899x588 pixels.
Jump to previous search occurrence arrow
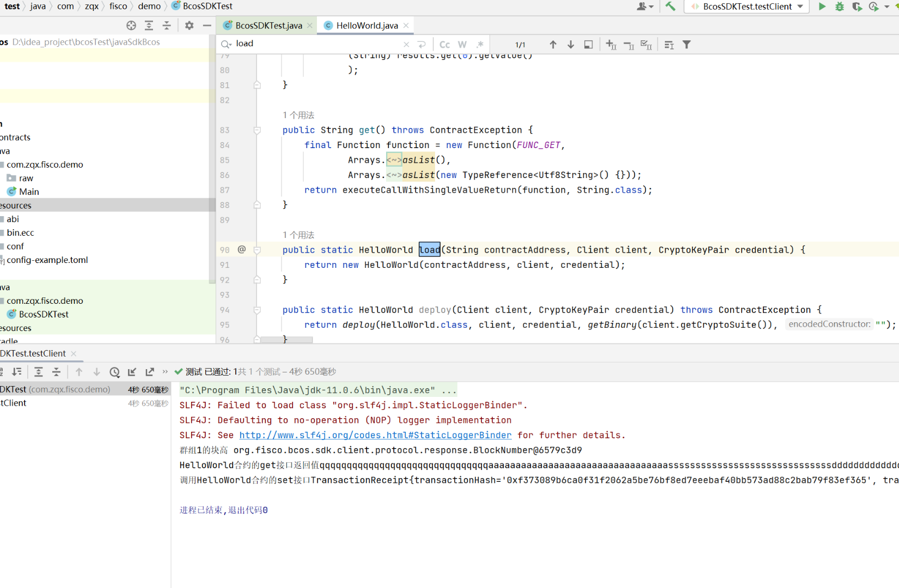click(x=553, y=45)
